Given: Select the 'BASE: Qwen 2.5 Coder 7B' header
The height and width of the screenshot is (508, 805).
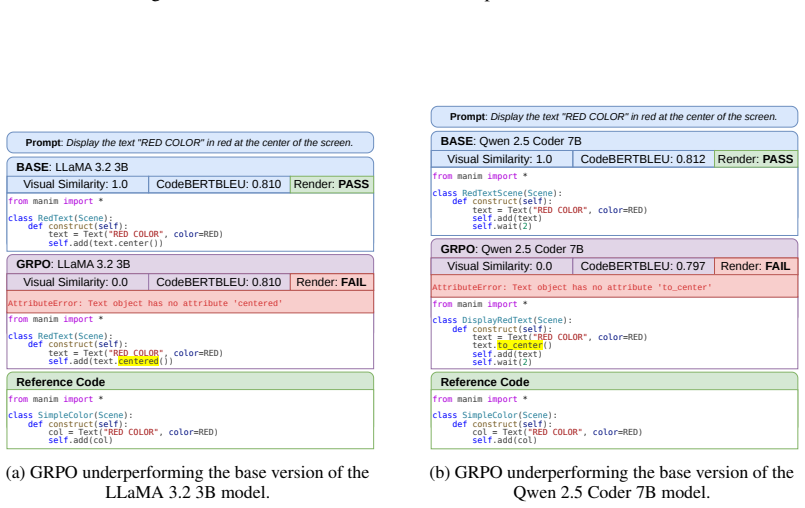Looking at the screenshot, I should [614, 141].
